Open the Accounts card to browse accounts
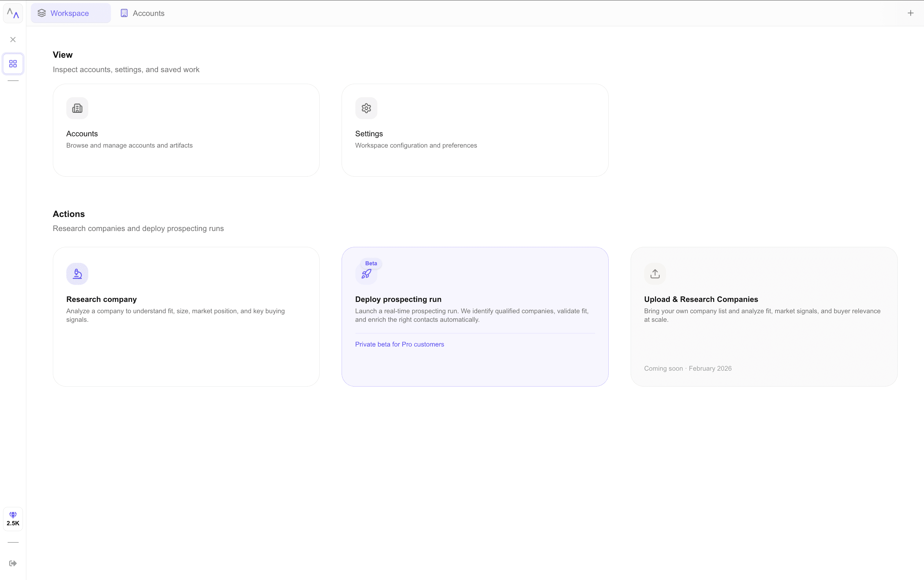This screenshot has height=580, width=924. (x=186, y=130)
